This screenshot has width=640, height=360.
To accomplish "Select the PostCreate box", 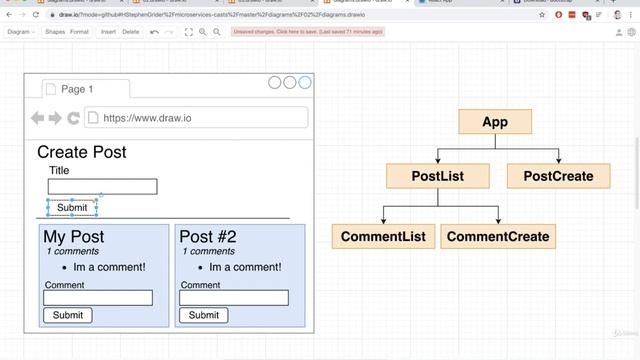I will [x=559, y=176].
